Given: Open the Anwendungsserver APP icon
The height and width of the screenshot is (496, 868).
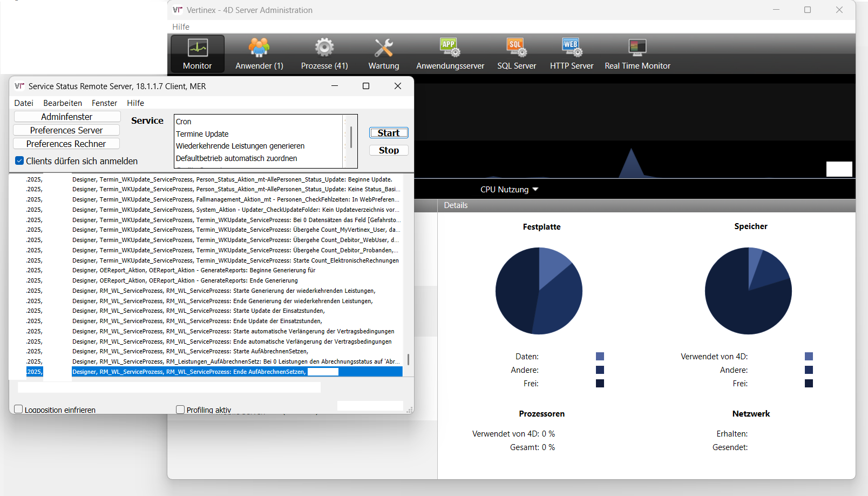Looking at the screenshot, I should click(450, 49).
